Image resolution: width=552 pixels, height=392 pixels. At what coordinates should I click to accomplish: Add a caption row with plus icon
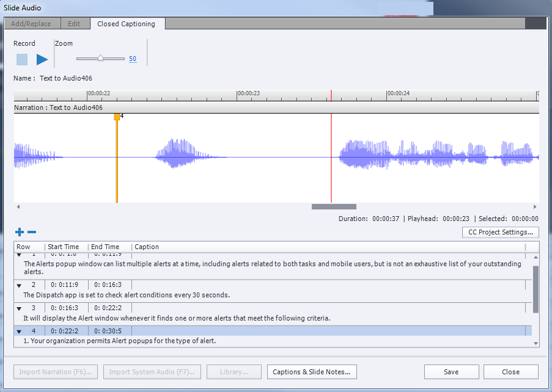20,232
